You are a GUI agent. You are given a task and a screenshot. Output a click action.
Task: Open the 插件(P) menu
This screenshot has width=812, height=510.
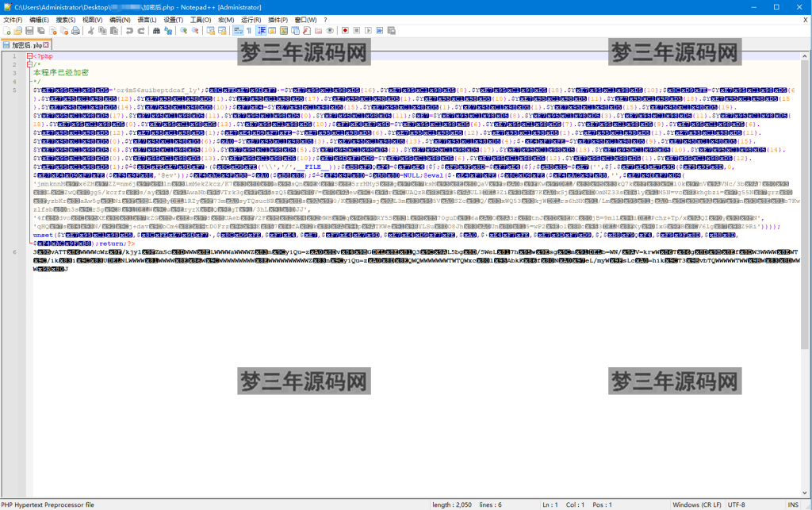(278, 20)
